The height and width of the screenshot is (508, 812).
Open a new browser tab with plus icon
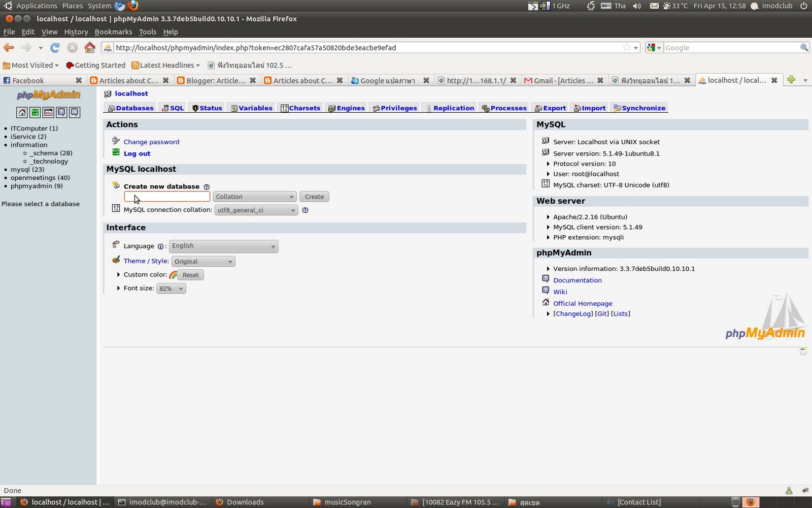point(791,80)
